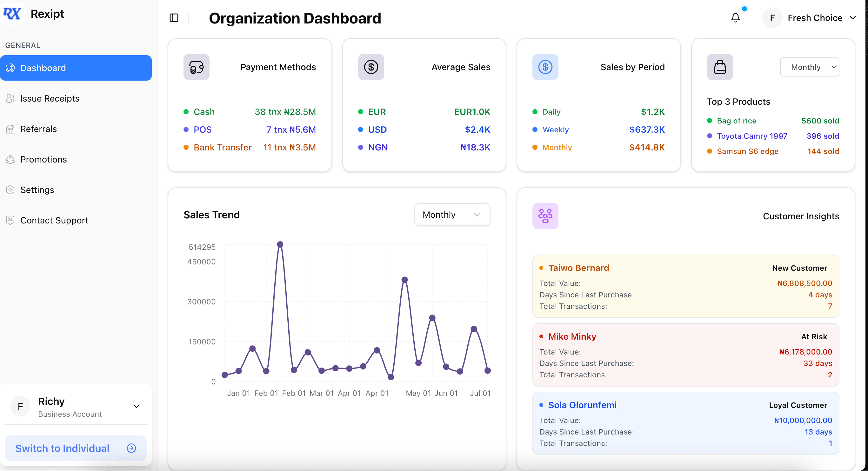Click the notification bell

click(736, 18)
